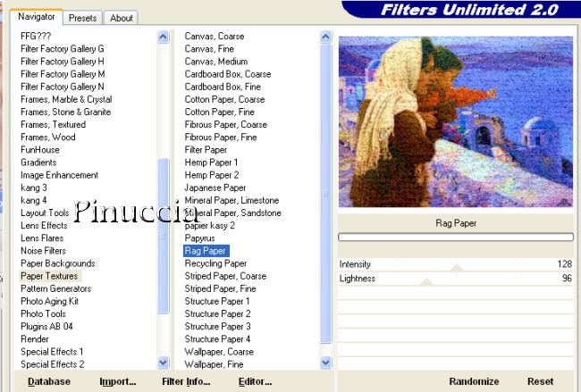581x392 pixels.
Task: Open the Presets tab
Action: [x=82, y=18]
